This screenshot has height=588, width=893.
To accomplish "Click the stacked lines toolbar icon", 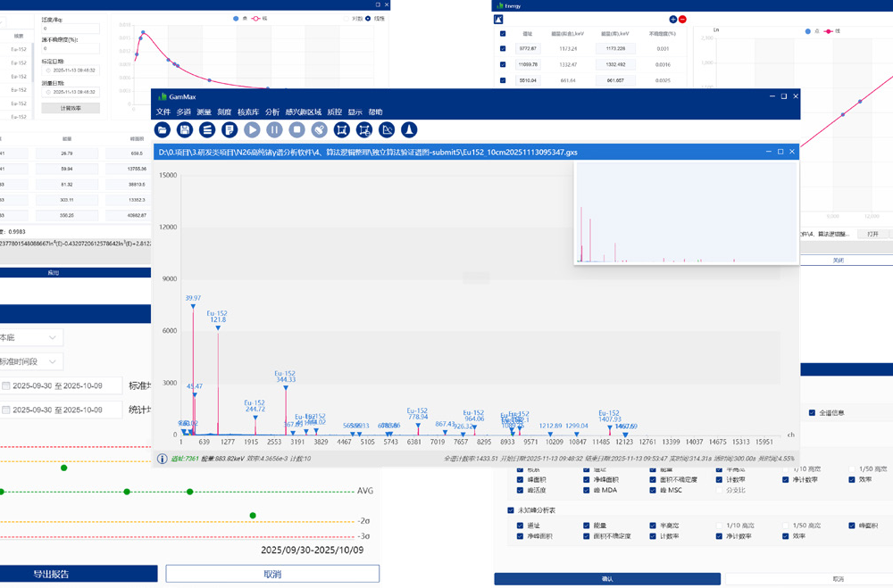I will pyautogui.click(x=207, y=129).
